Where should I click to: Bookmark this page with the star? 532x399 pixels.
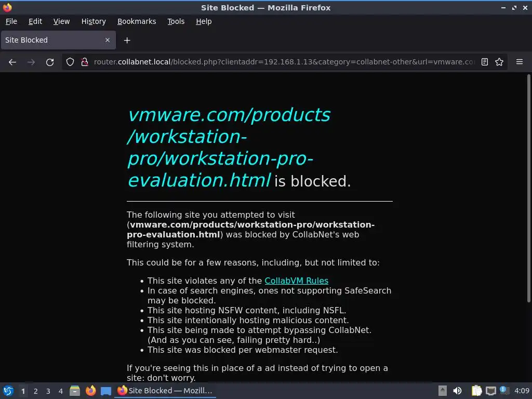click(x=499, y=62)
